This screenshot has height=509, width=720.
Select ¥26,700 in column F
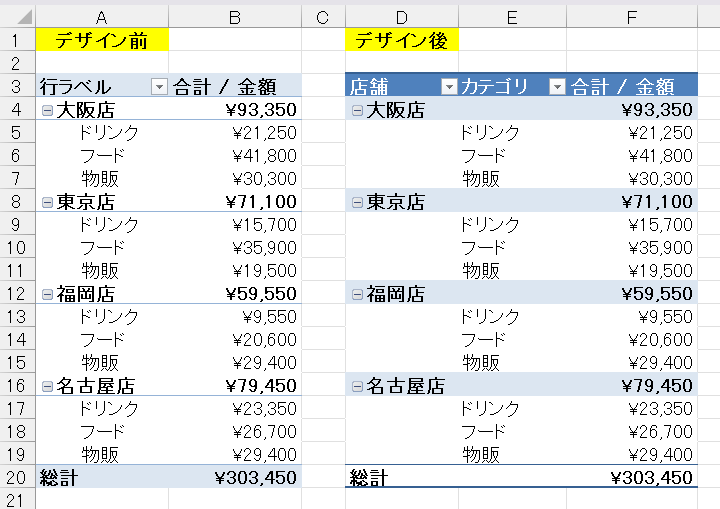660,431
